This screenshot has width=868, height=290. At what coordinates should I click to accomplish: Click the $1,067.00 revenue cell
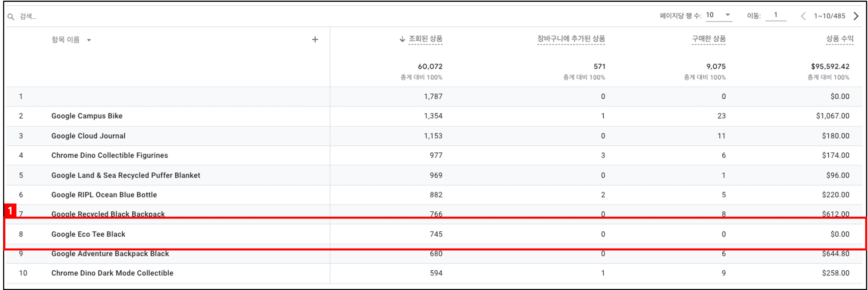833,116
